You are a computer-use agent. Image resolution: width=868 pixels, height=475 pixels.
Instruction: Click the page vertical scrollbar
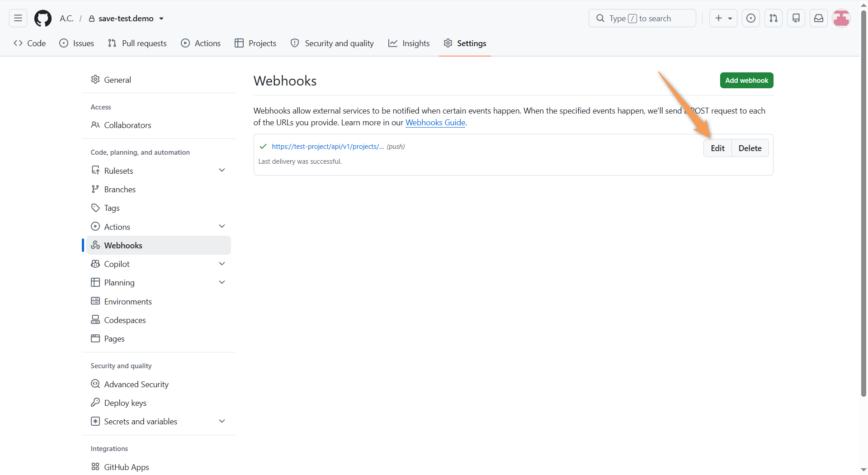tap(863, 204)
